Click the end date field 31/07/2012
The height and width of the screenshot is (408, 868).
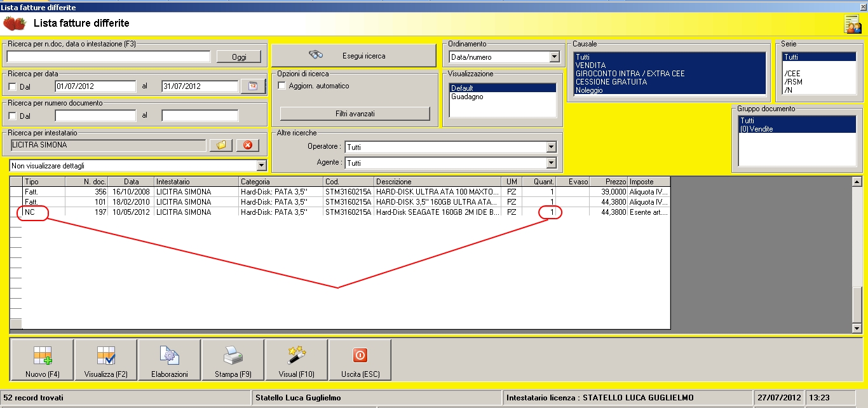pyautogui.click(x=200, y=86)
